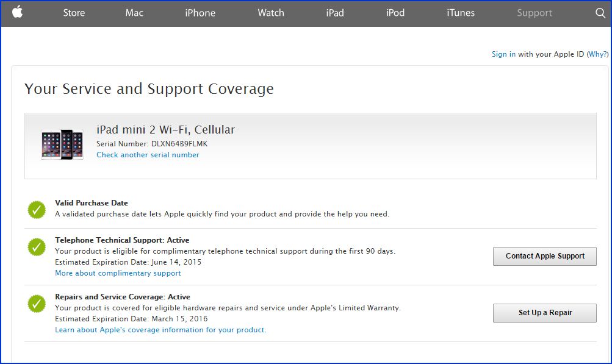Click Telephone Technical Support: Active heading

point(122,240)
